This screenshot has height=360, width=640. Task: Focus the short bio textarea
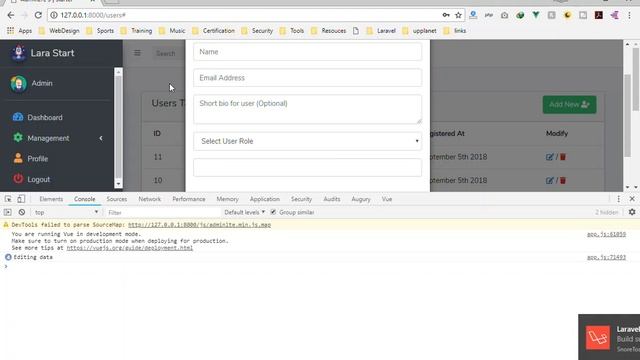(307, 109)
